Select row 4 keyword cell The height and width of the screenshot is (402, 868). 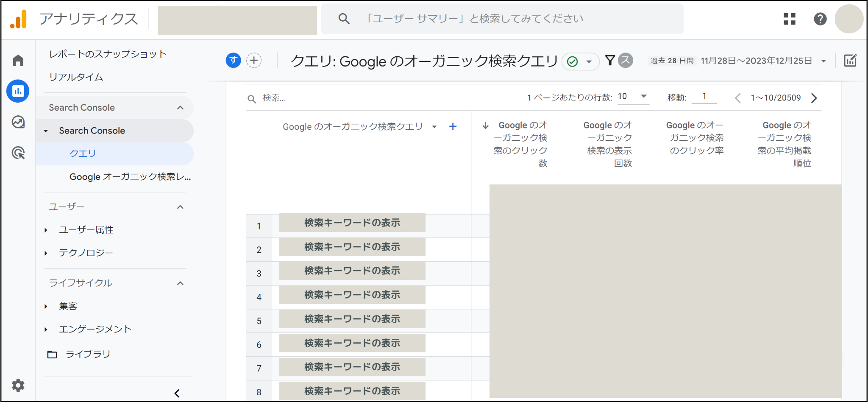pos(352,295)
